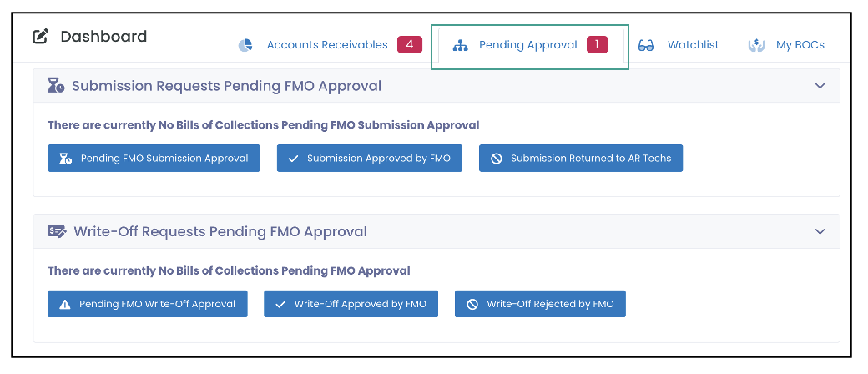The image size is (868, 374).
Task: Select the Pending Approval tab
Action: pyautogui.click(x=530, y=45)
